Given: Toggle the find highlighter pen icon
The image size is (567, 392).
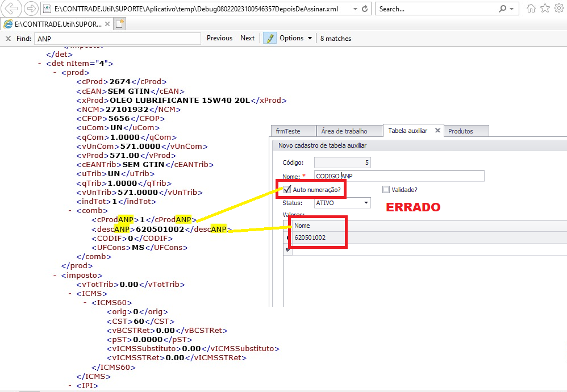Looking at the screenshot, I should point(270,38).
